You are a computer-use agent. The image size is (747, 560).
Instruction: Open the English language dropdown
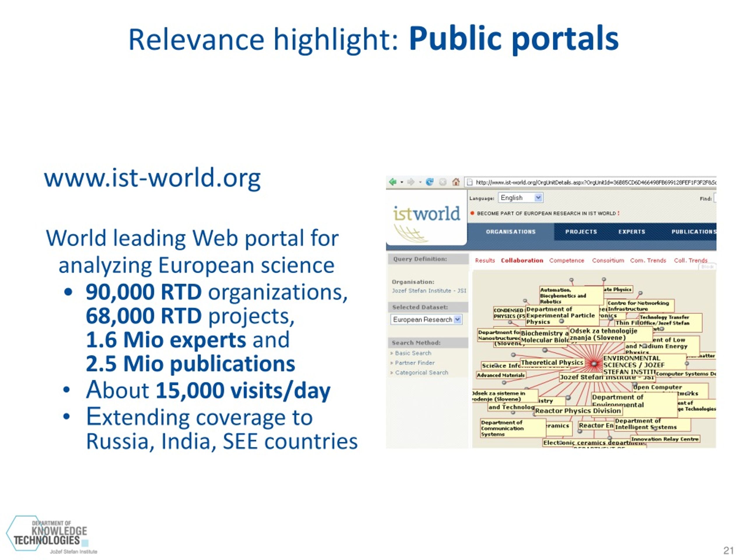pyautogui.click(x=520, y=198)
